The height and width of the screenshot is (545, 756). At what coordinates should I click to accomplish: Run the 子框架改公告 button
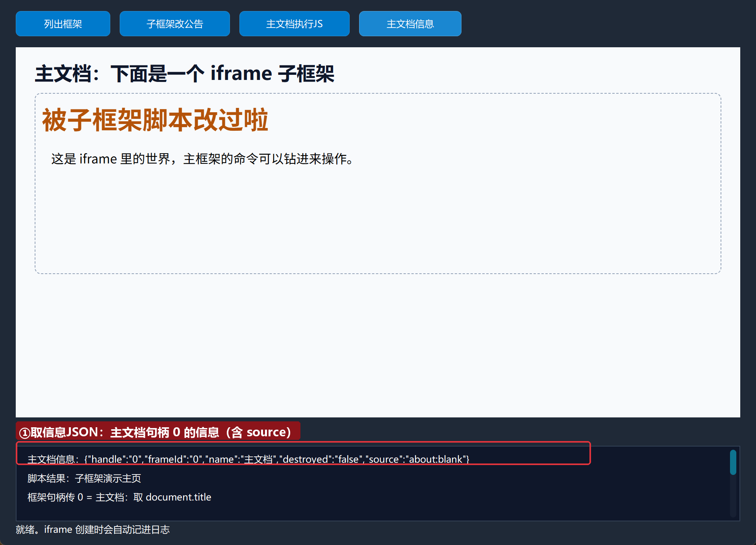[175, 24]
